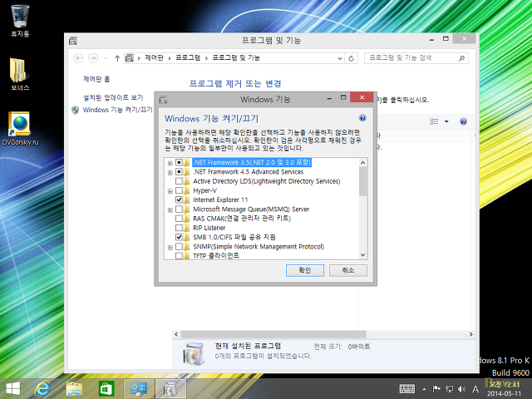The image size is (532, 399).
Task: Uncheck SMB 1.0/CIFS file sharing checkbox
Action: pos(179,237)
